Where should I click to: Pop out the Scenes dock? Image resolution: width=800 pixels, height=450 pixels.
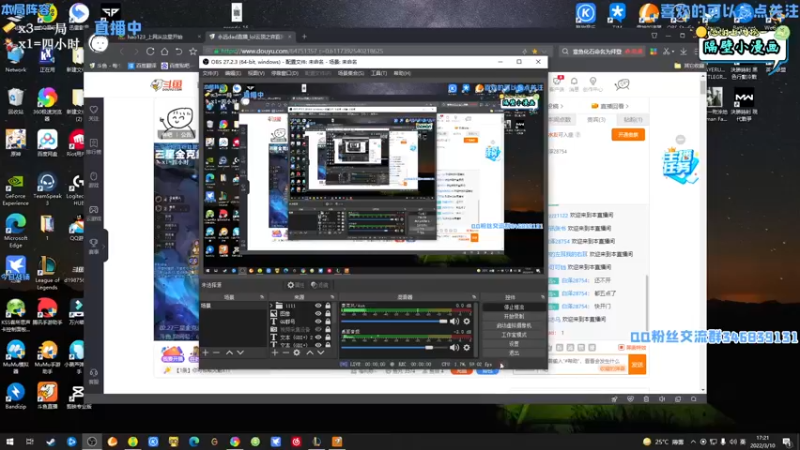click(262, 297)
